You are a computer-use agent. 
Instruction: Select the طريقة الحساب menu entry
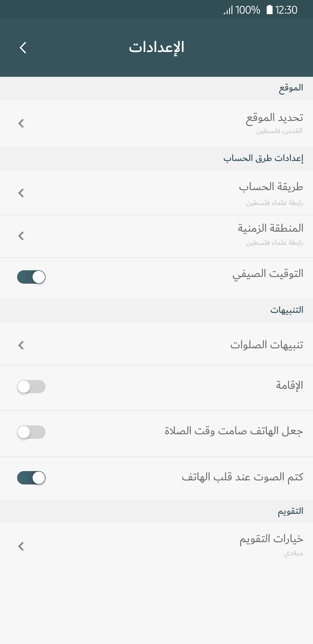pyautogui.click(x=271, y=187)
